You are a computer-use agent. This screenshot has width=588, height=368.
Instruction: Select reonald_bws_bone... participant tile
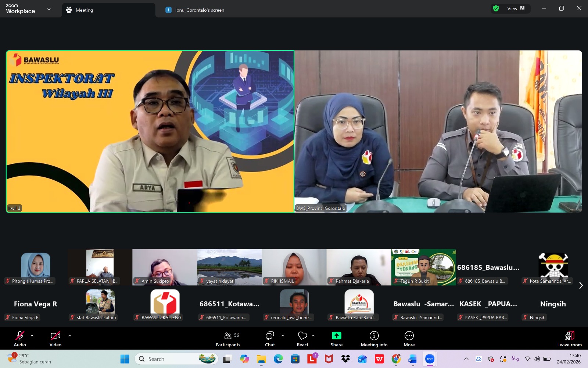(x=294, y=304)
